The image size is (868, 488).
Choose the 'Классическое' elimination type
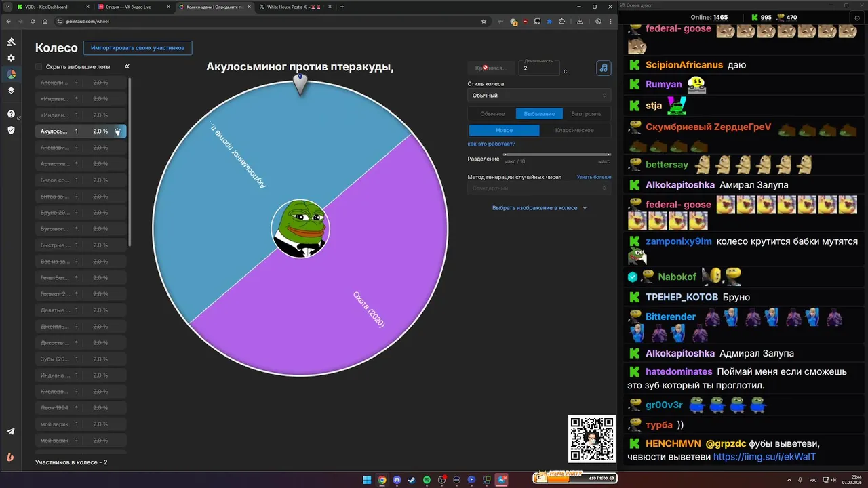point(574,130)
